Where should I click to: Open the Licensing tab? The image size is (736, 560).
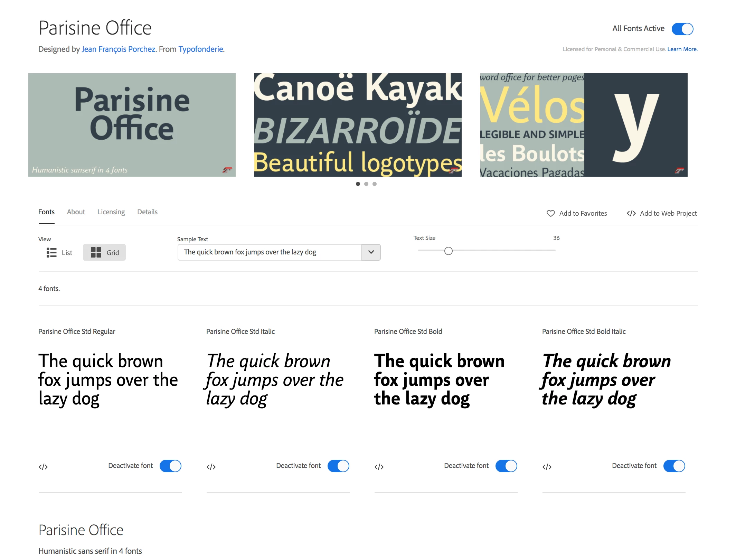point(111,212)
